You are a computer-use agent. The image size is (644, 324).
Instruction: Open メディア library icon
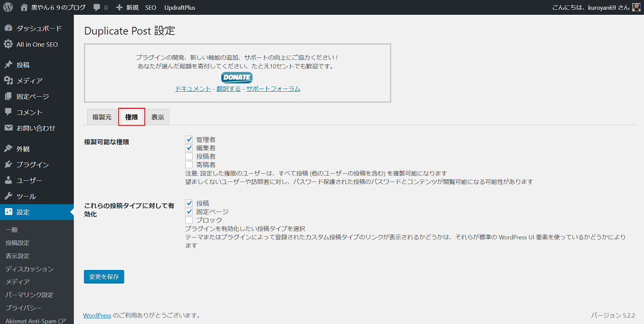tap(8, 80)
